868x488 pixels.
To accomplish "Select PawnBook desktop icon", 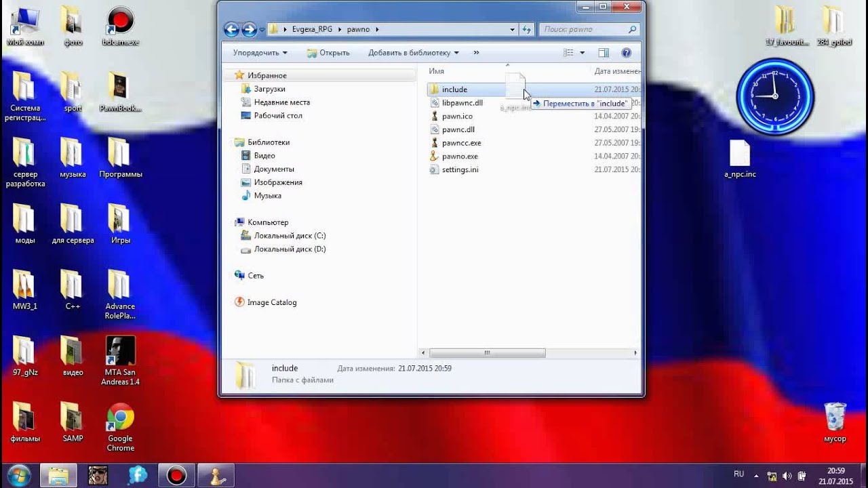I will [120, 91].
